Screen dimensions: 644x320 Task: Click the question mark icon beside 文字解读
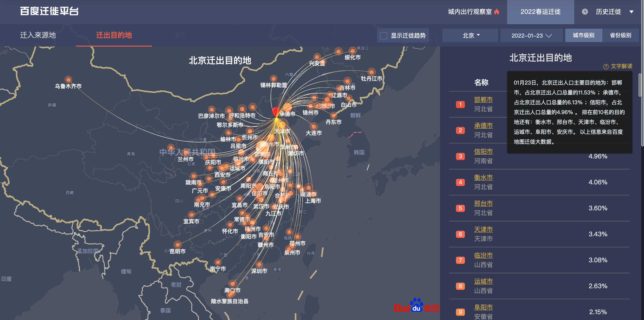click(606, 66)
